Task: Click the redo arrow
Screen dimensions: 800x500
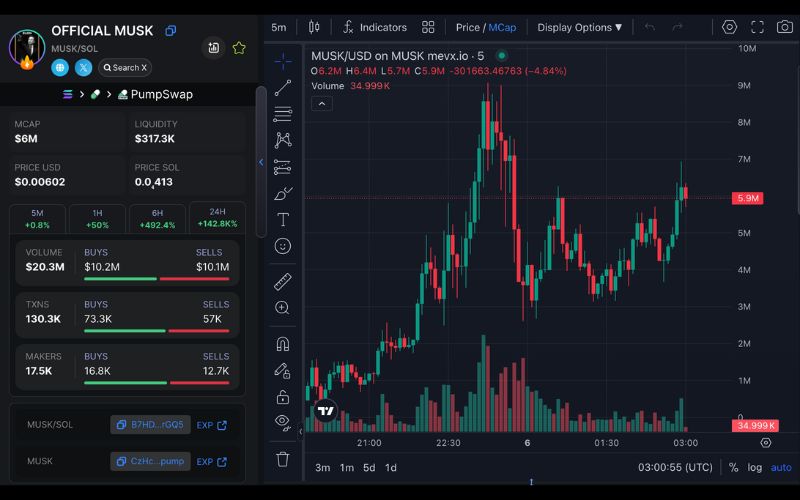Action: click(677, 27)
